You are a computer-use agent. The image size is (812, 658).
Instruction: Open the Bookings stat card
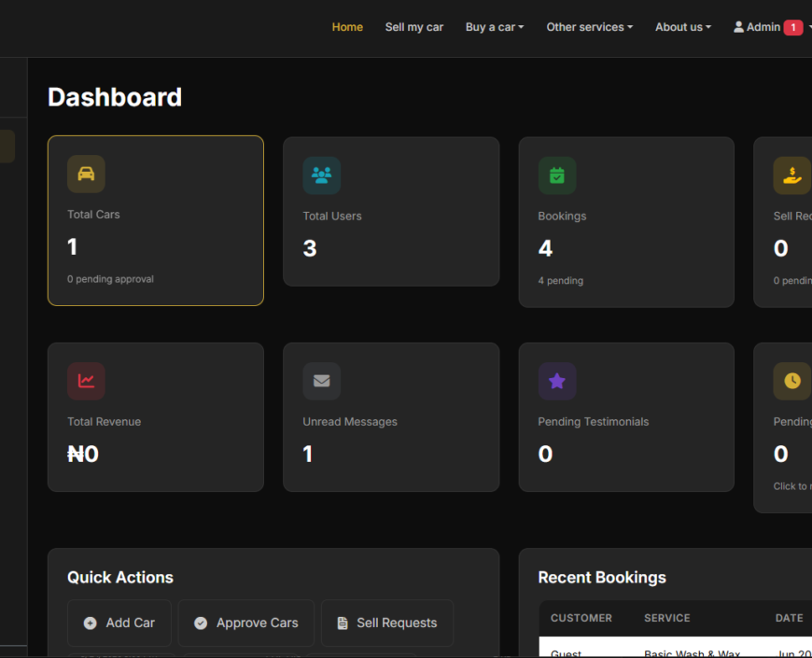click(626, 222)
